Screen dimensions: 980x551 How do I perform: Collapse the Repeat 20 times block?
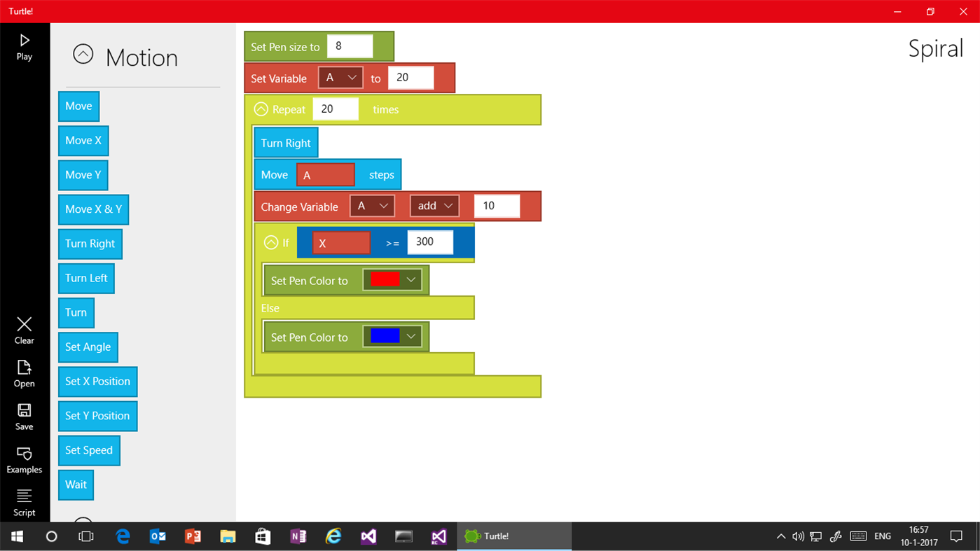261,109
